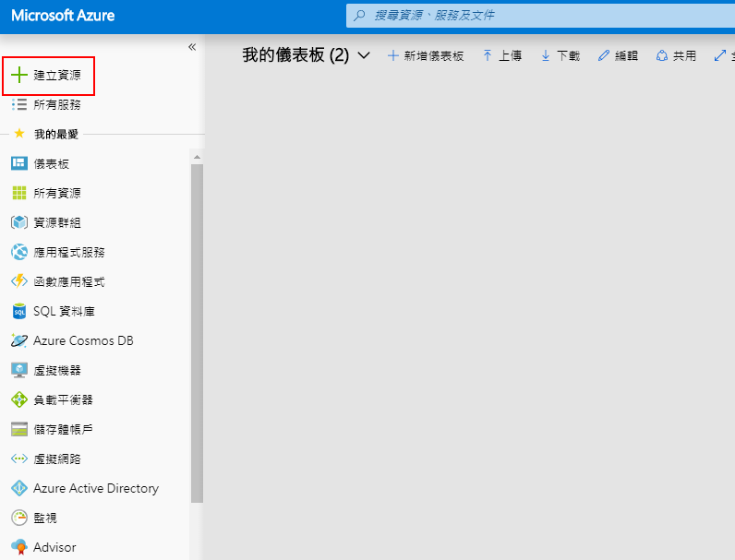The width and height of the screenshot is (735, 560).
Task: Click the SQL 資料庫 icon
Action: click(19, 311)
